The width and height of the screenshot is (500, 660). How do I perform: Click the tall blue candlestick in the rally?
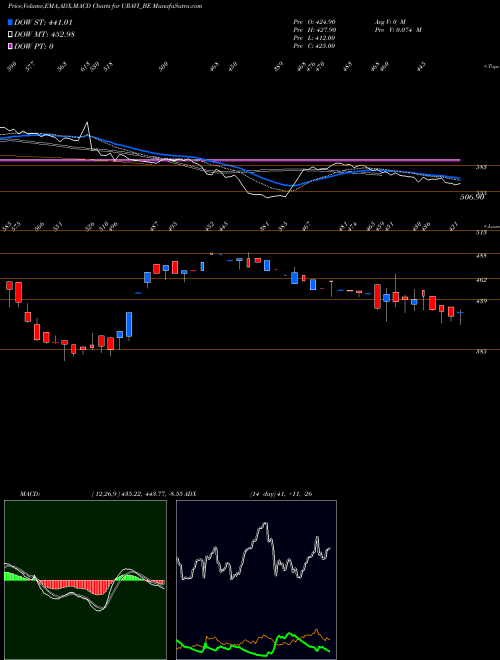point(129,324)
